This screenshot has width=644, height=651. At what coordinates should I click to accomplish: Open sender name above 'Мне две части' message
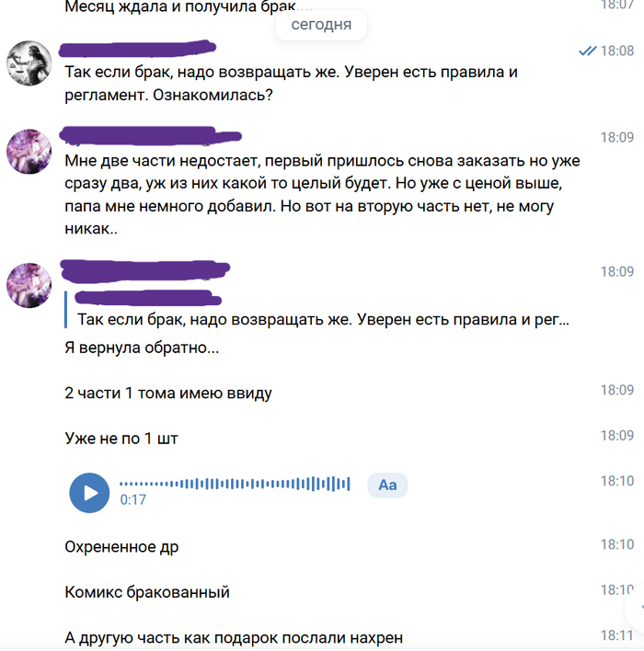[150, 136]
